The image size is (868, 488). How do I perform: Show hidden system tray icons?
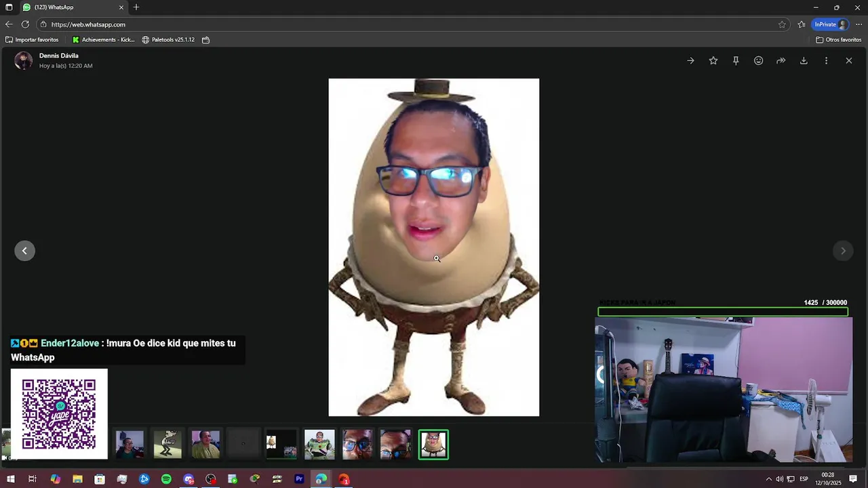(x=768, y=479)
